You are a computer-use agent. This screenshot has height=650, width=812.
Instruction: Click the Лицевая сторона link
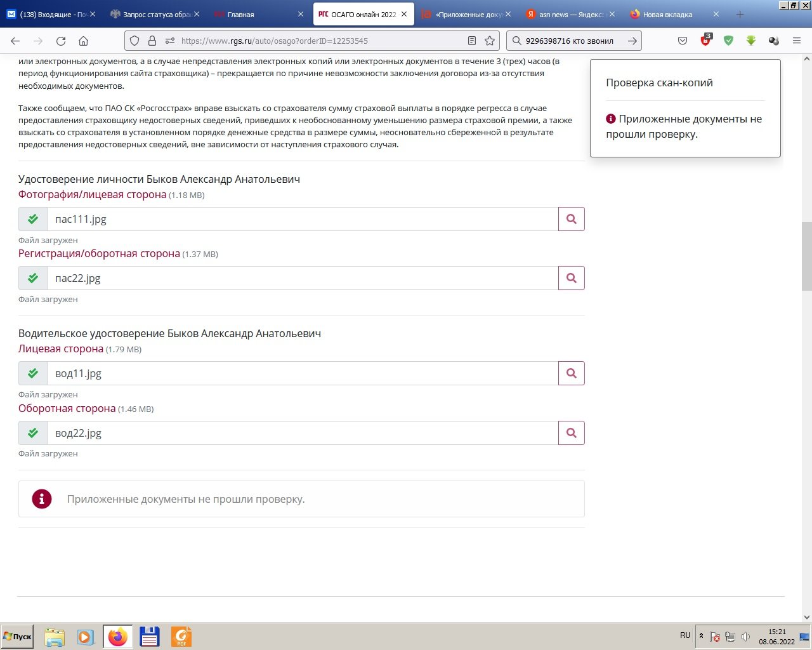tap(61, 348)
